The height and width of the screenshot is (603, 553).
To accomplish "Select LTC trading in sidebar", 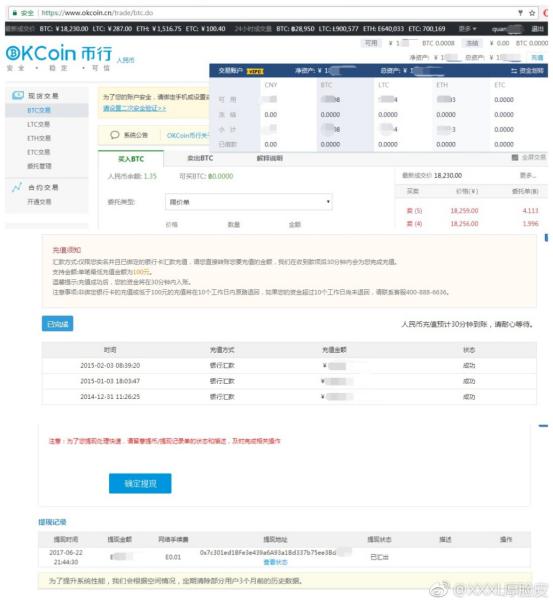I will 38,124.
